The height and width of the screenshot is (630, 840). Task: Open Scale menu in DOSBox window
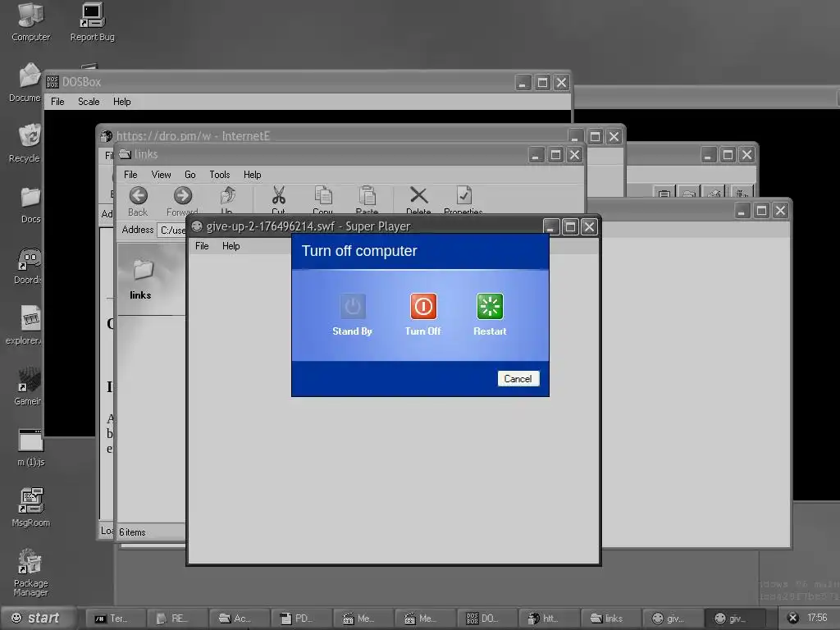[x=89, y=102]
